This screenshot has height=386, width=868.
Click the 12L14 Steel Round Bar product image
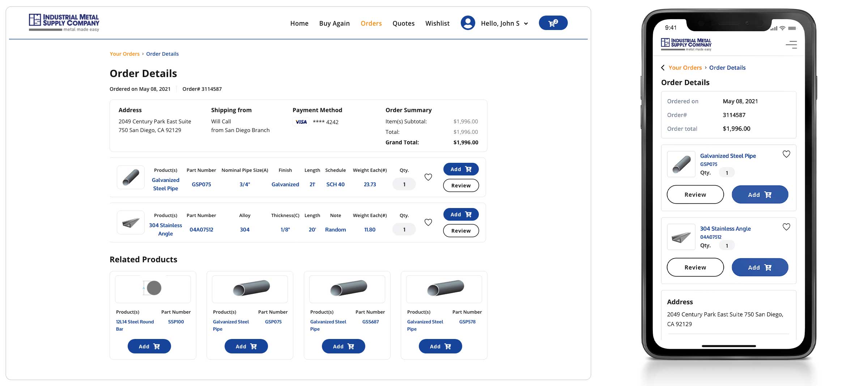click(x=153, y=289)
